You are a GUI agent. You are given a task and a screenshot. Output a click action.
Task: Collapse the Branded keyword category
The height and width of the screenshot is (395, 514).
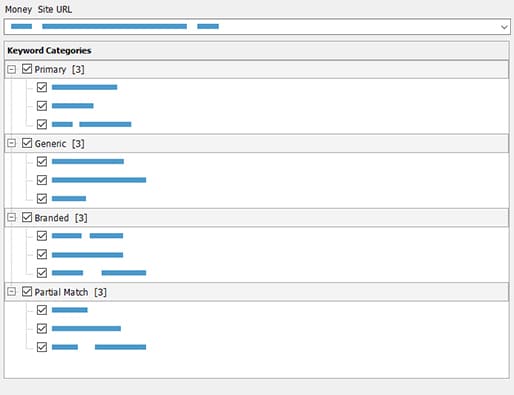(x=12, y=218)
